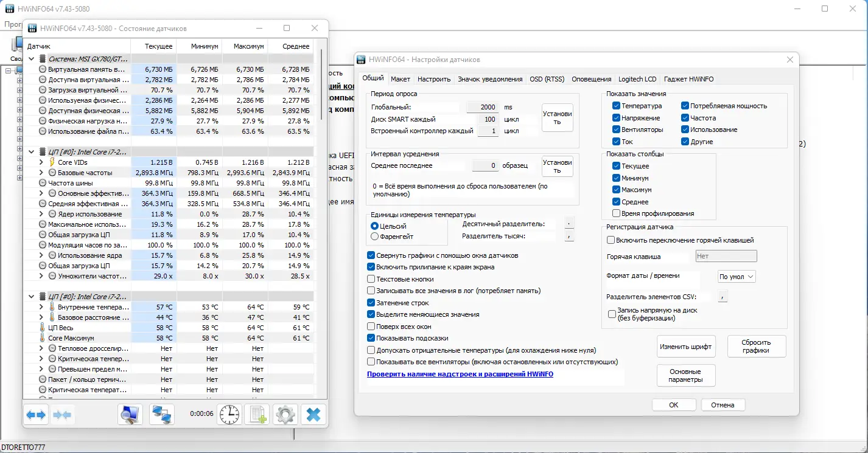Viewport: 868px width, 453px height.
Task: Uncheck the Температура checkbox
Action: tap(617, 106)
